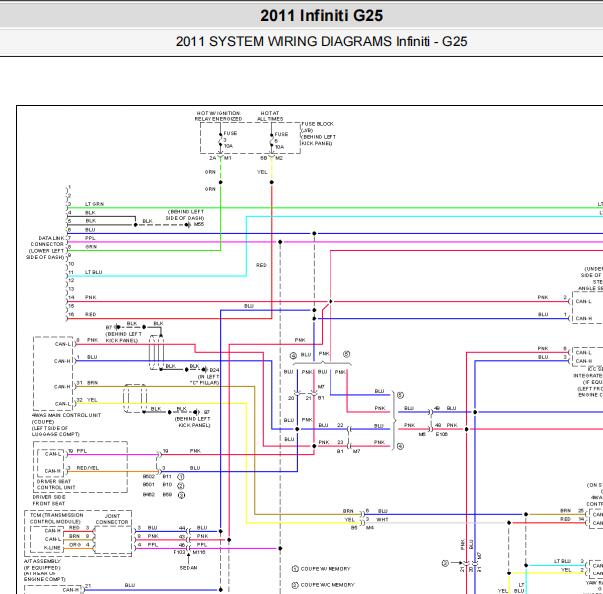The height and width of the screenshot is (594, 603).
Task: Click the "ORG" wire label in TCM
Action: click(75, 545)
